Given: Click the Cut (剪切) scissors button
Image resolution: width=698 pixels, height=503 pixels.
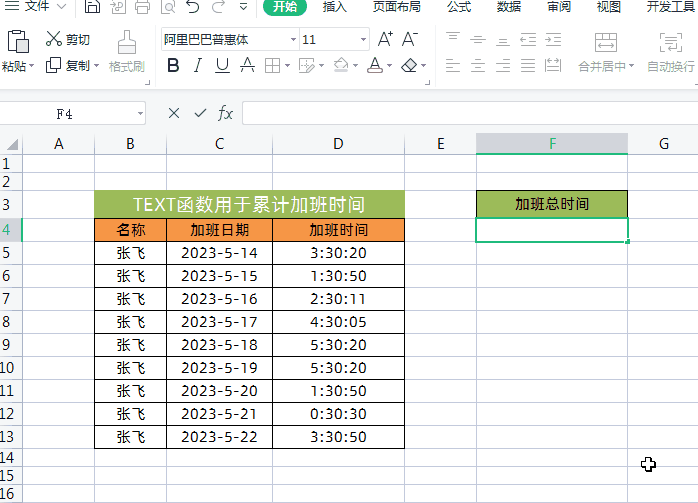Looking at the screenshot, I should (x=68, y=39).
